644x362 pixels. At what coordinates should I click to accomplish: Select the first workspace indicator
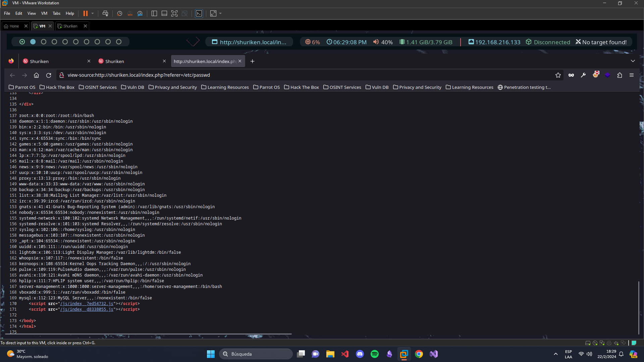22,42
